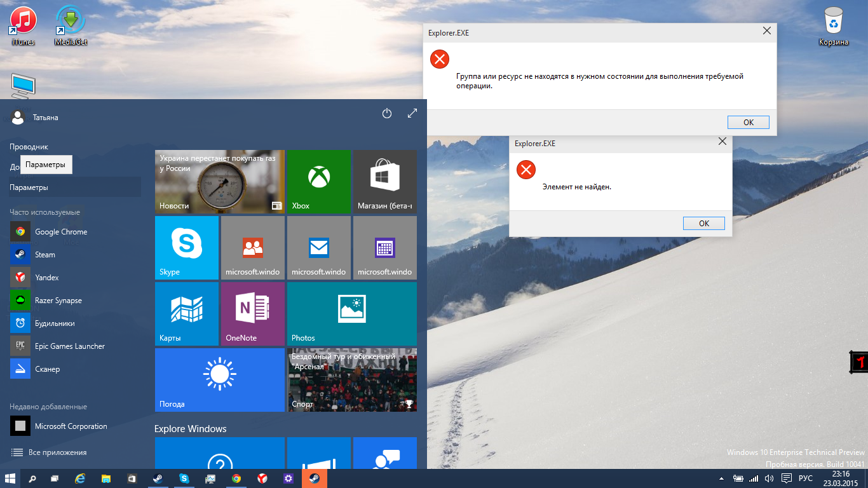Open Skype from the taskbar
868x488 pixels.
point(184,478)
